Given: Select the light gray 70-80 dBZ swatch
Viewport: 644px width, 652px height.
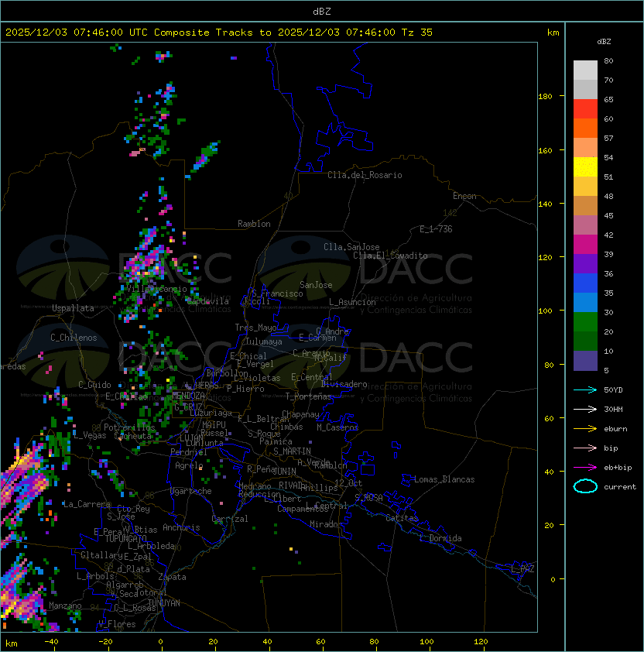Looking at the screenshot, I should [585, 70].
